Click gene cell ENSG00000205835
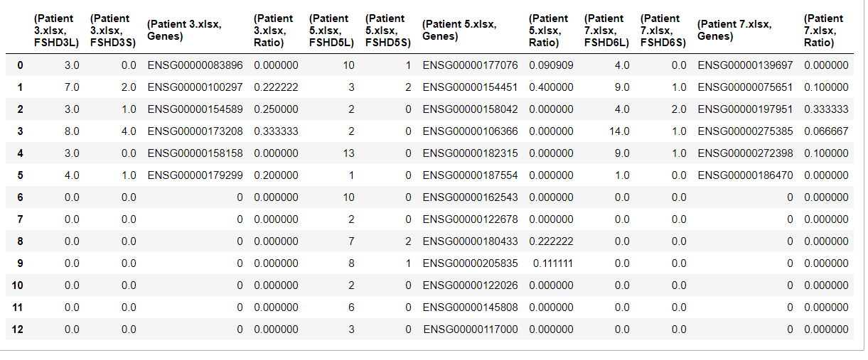The height and width of the screenshot is (360, 868). pos(471,263)
